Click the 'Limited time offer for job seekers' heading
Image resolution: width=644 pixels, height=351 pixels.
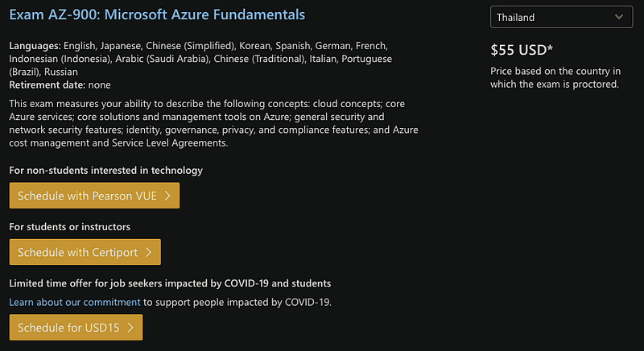(x=170, y=283)
